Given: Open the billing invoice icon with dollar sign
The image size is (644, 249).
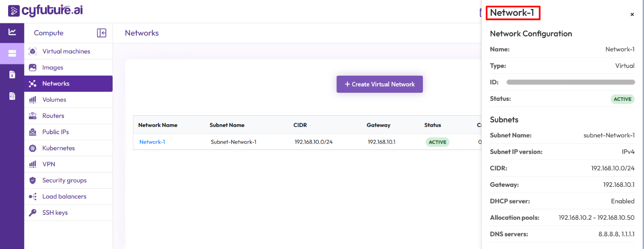Looking at the screenshot, I should click(12, 75).
